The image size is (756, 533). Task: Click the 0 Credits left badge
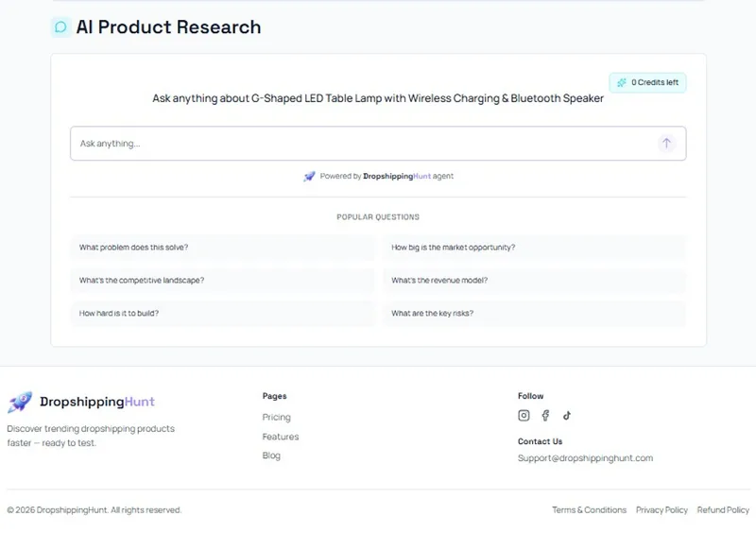pyautogui.click(x=647, y=82)
